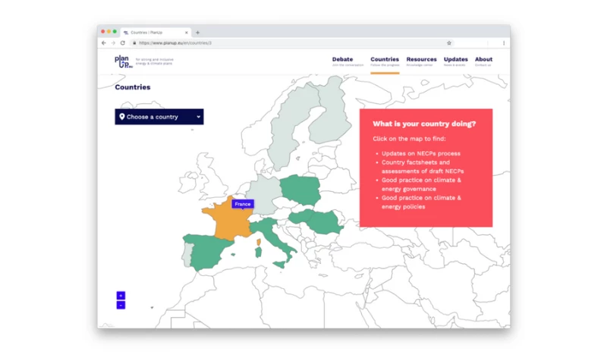Click the PlanUp logo in the header
The image size is (607, 364).
(x=122, y=61)
